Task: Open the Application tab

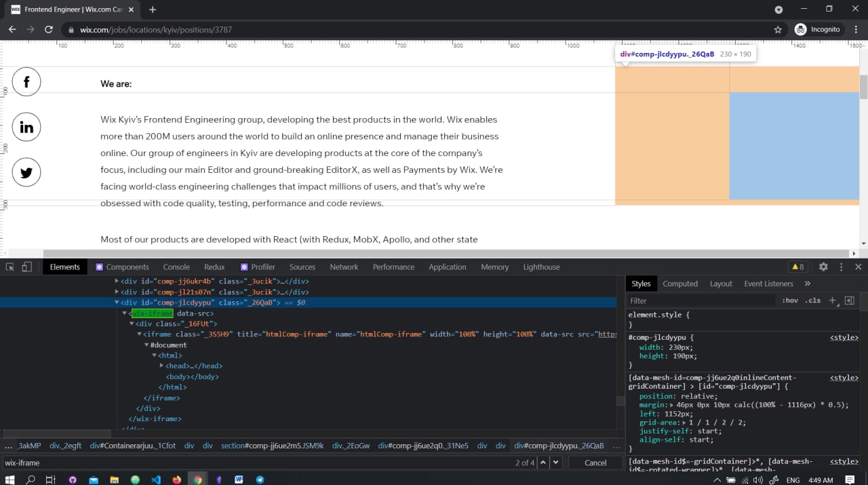Action: point(448,267)
